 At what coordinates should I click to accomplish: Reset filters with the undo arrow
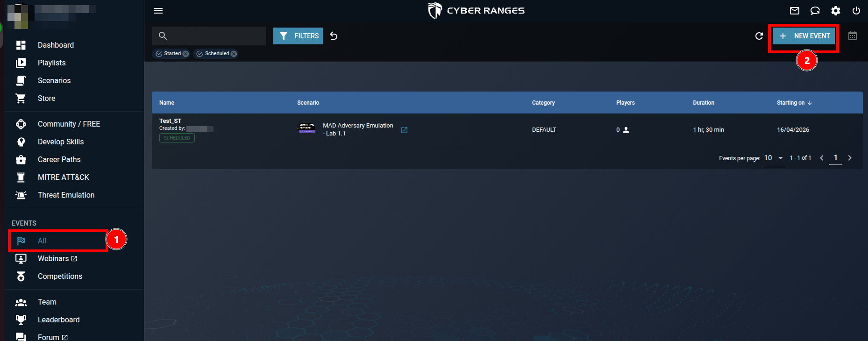click(334, 36)
